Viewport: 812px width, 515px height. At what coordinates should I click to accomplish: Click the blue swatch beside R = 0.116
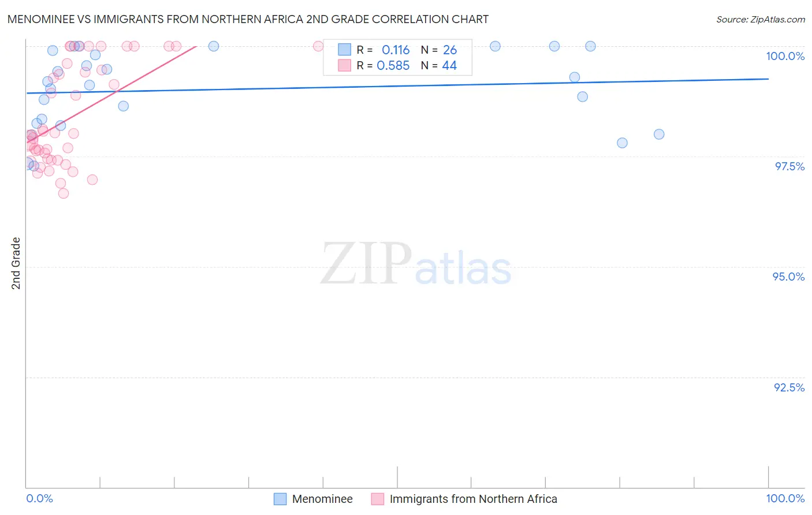point(344,50)
